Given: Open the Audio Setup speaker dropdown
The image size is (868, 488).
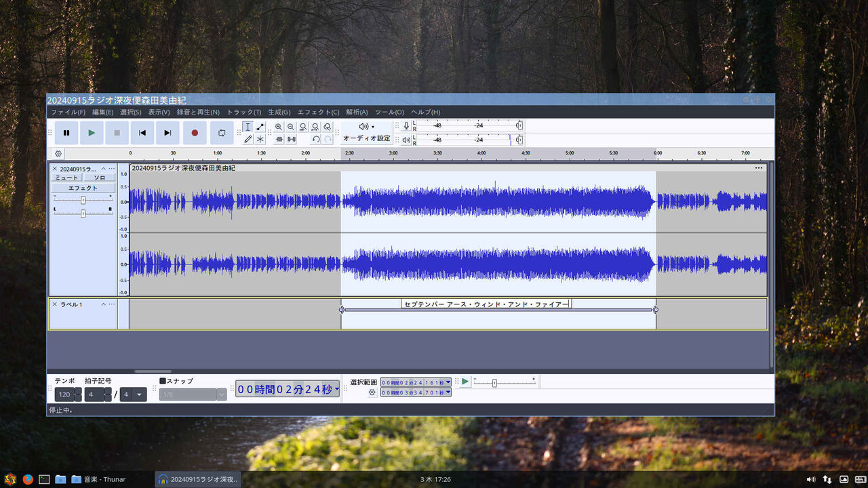Looking at the screenshot, I should pyautogui.click(x=365, y=126).
